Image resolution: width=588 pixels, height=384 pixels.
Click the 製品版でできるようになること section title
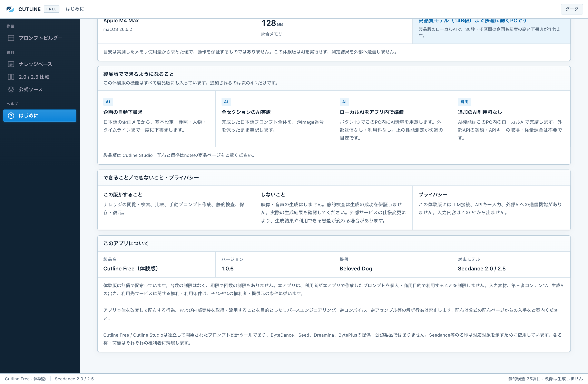pos(139,74)
